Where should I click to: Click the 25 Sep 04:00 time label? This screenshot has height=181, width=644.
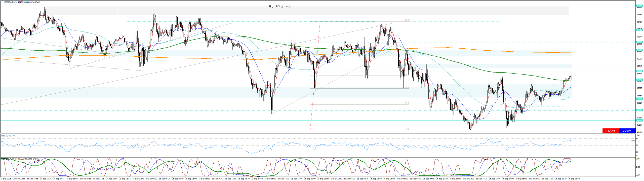click(151, 179)
